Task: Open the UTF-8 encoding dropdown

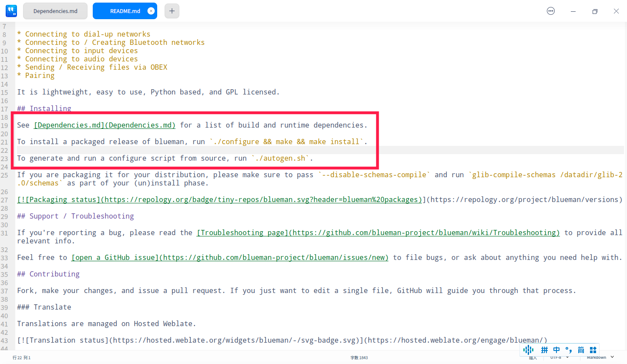Action: (560, 357)
